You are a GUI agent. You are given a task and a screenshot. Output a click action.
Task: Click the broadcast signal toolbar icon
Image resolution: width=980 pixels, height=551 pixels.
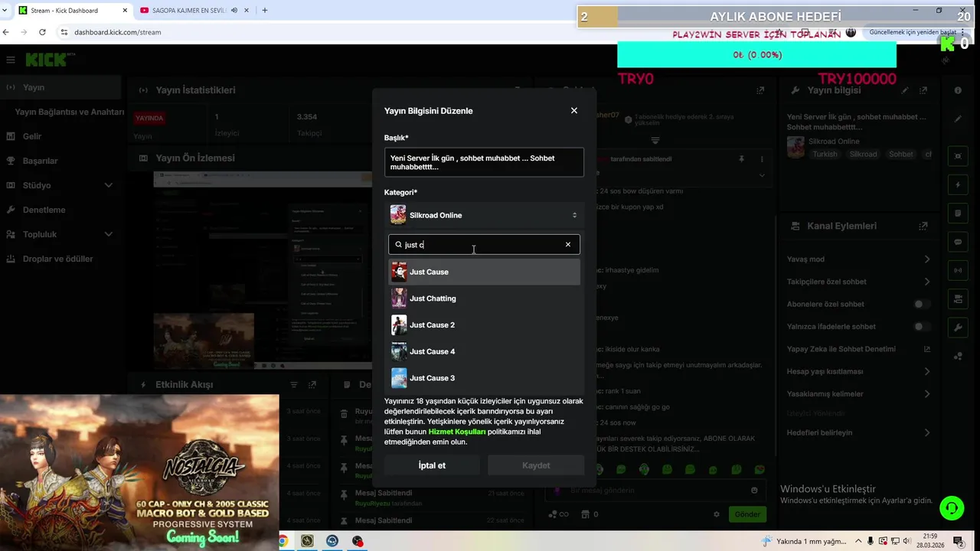point(958,270)
